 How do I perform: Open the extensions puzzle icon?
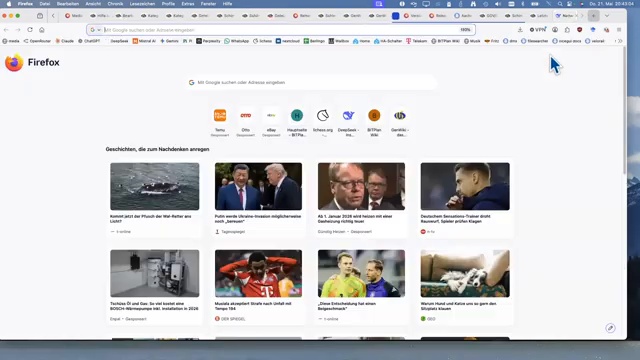[567, 30]
